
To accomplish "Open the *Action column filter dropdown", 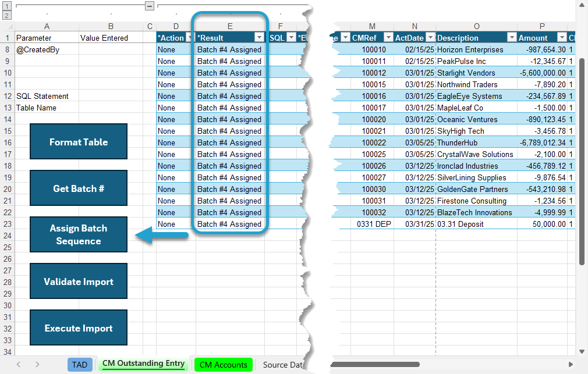I will point(189,37).
